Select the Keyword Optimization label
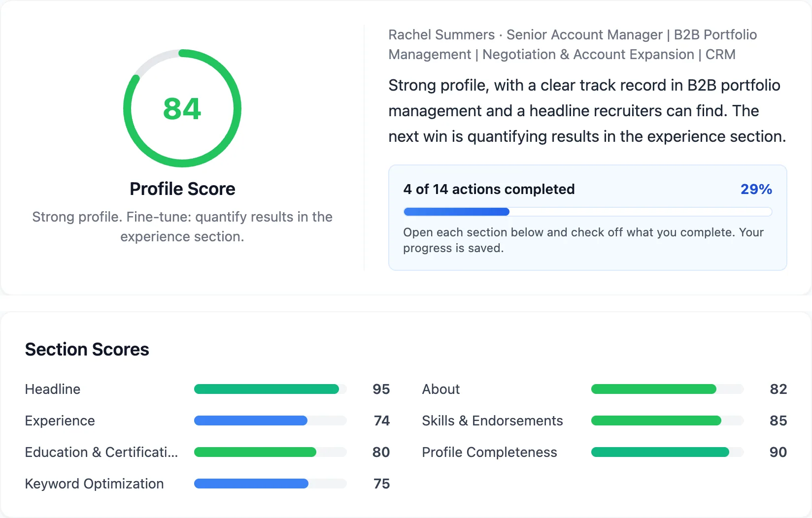Image resolution: width=812 pixels, height=518 pixels. [x=94, y=484]
